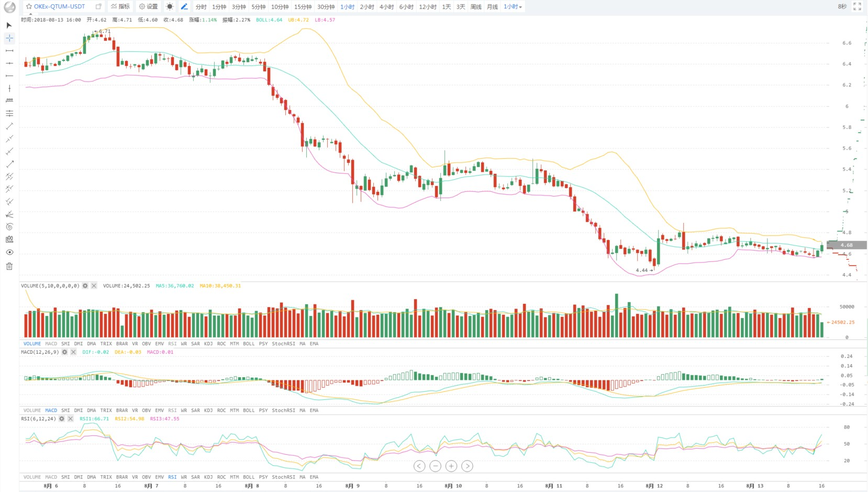Switch first indicator panel to KDJ
The width and height of the screenshot is (868, 492).
pyautogui.click(x=208, y=344)
